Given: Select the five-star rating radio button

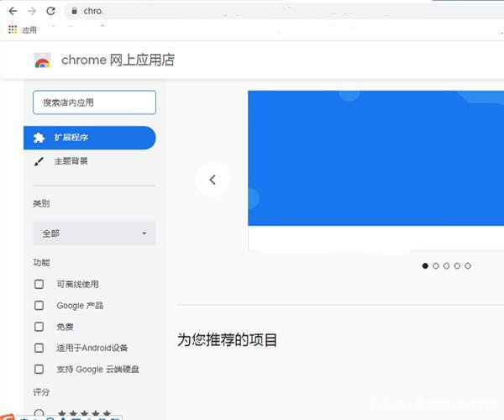Looking at the screenshot, I should coord(39,413).
